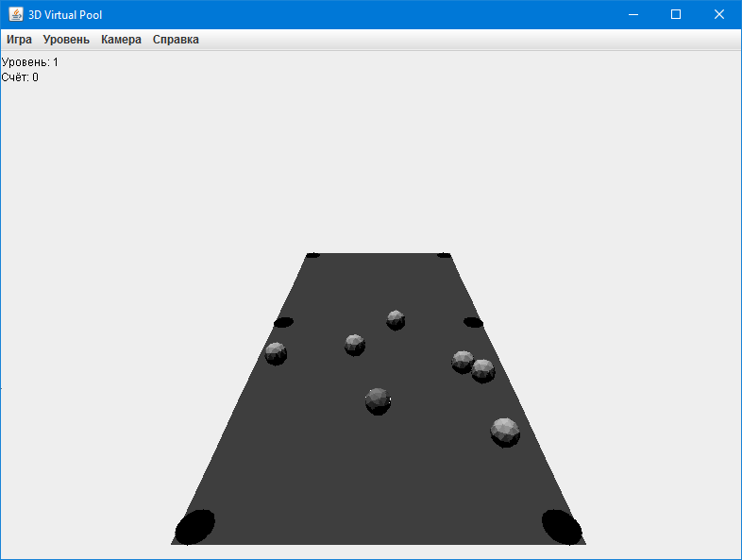Click the far-left corner pocket
The image size is (742, 560).
click(312, 255)
